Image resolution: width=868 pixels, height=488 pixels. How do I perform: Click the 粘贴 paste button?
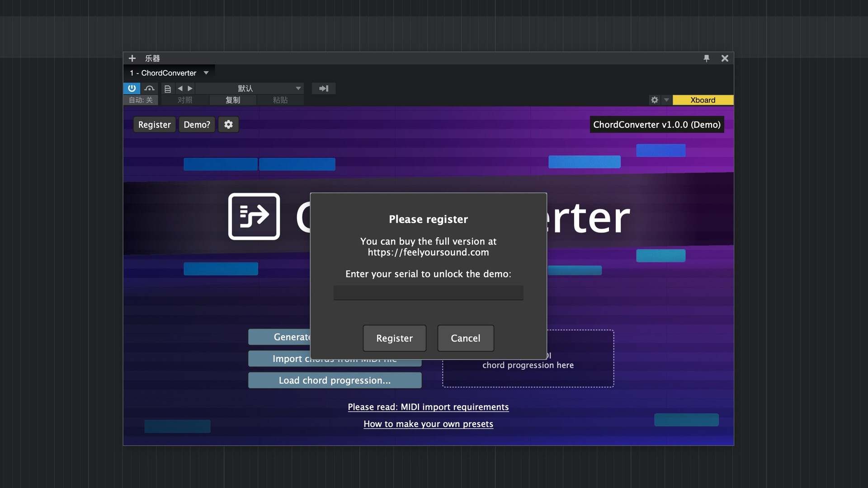coord(280,100)
